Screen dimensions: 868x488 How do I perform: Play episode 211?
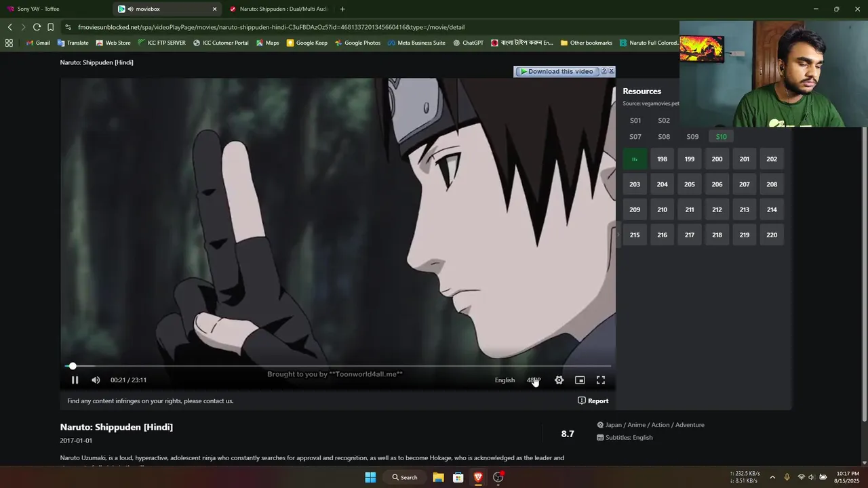coord(690,210)
